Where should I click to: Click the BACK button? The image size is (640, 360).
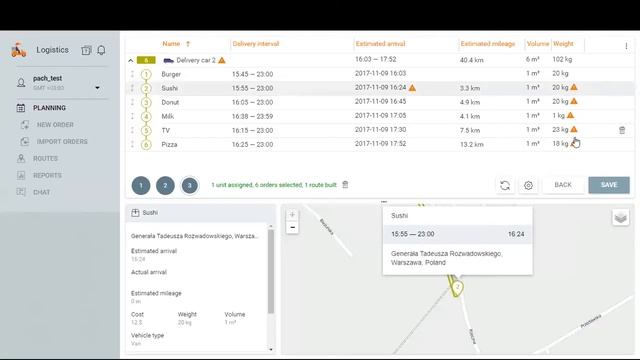[563, 185]
